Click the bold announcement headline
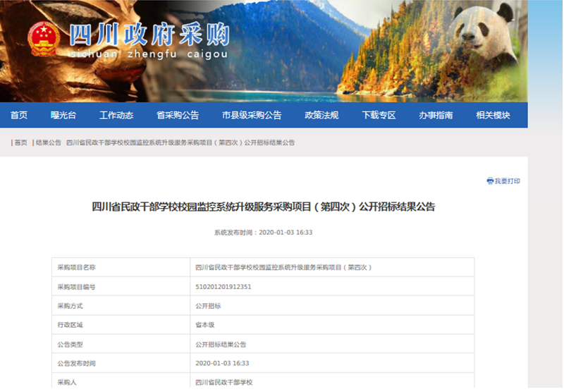 pos(264,207)
